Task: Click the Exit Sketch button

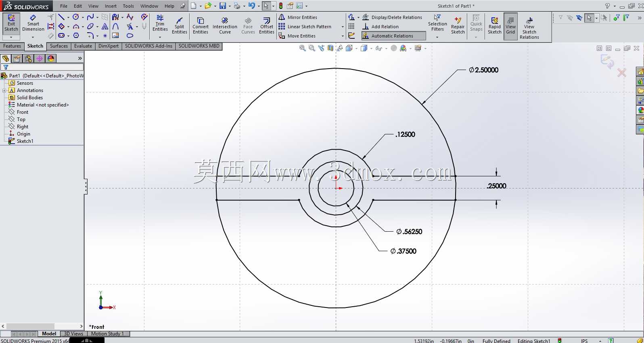Action: click(x=11, y=23)
